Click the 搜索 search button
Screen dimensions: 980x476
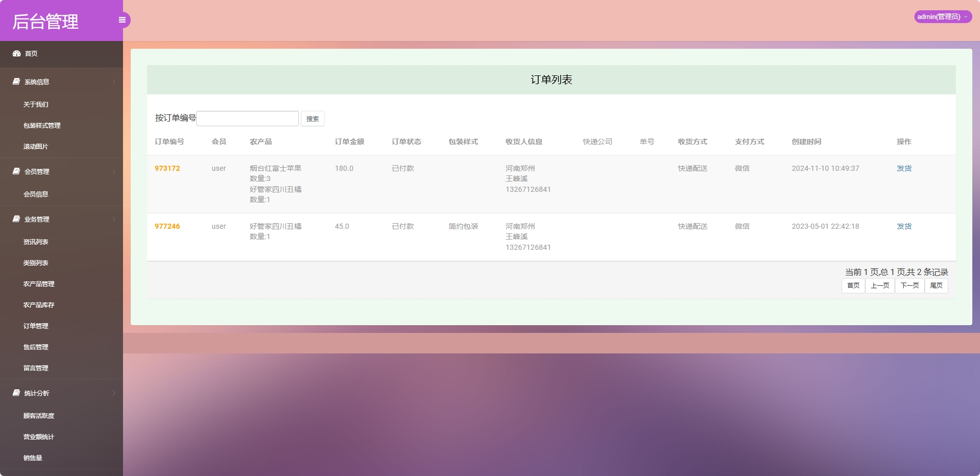313,118
